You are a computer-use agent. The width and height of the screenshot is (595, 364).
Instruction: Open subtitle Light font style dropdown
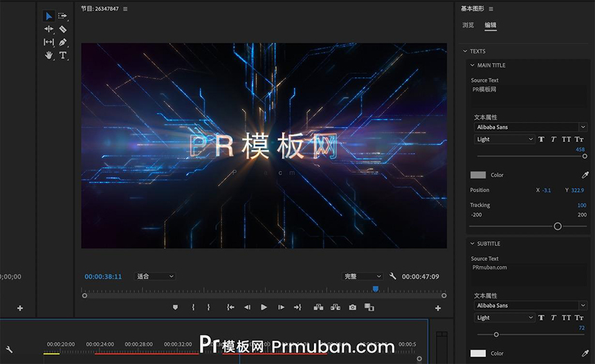tap(504, 318)
